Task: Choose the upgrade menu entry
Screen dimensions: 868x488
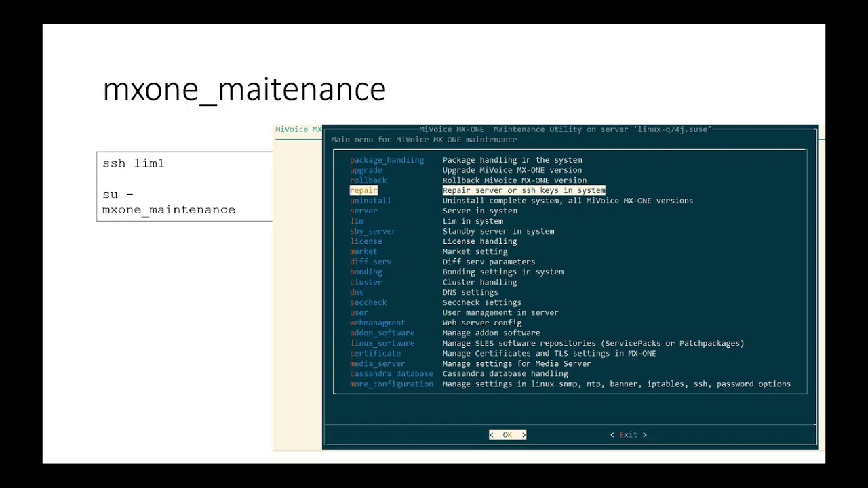Action: point(366,170)
